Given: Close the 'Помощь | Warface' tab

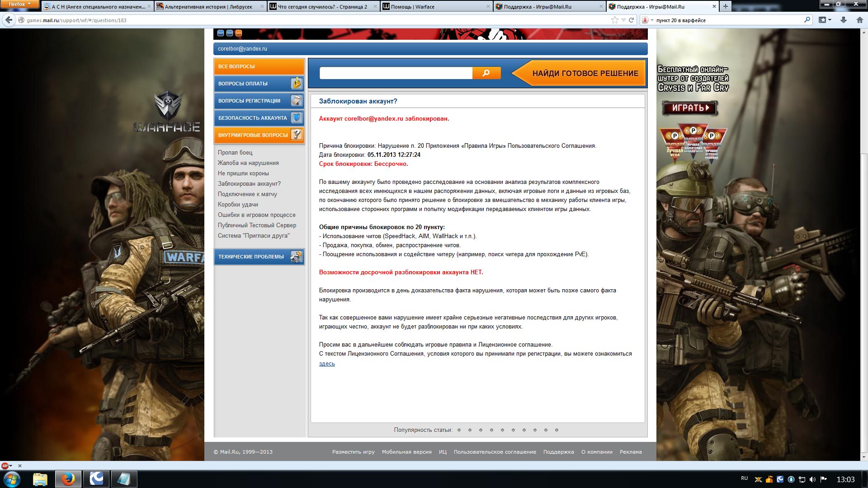Looking at the screenshot, I should 488,6.
